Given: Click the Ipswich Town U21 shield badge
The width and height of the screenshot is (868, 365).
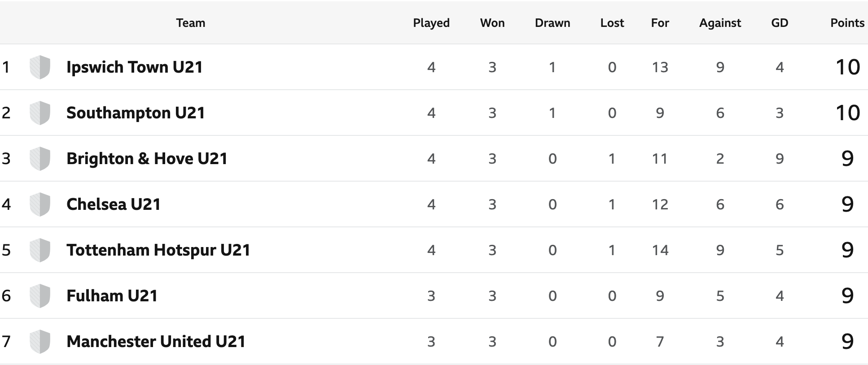Looking at the screenshot, I should click(x=39, y=67).
